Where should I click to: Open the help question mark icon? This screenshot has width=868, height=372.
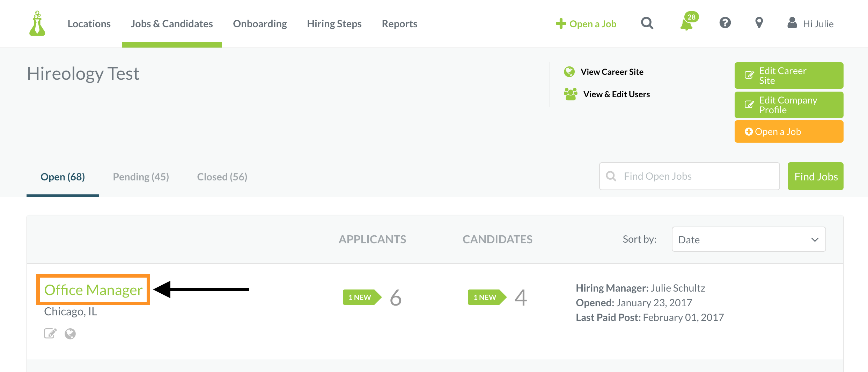(x=725, y=23)
